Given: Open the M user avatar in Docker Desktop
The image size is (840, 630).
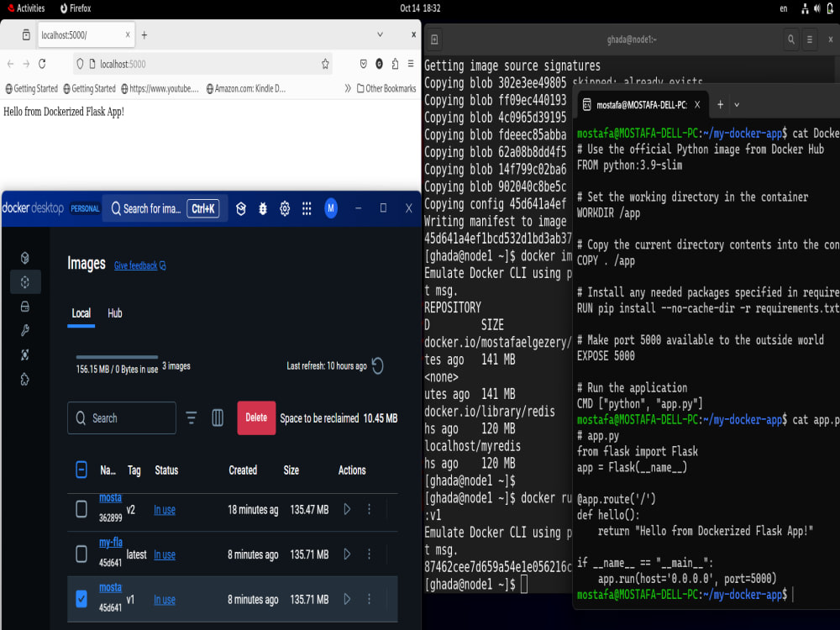Looking at the screenshot, I should click(331, 208).
